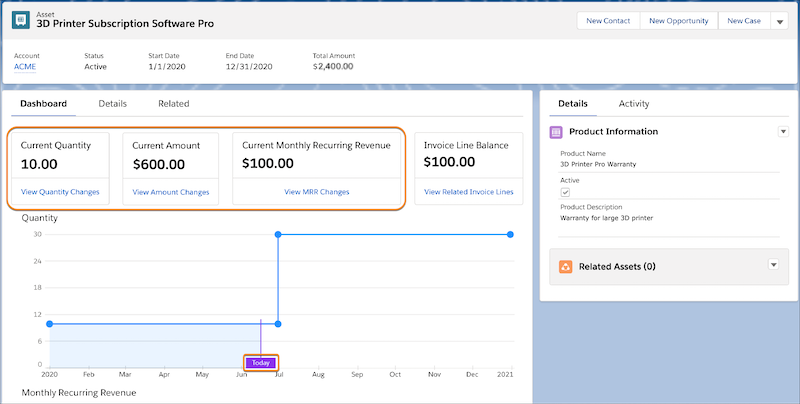The height and width of the screenshot is (404, 800).
Task: Open the Related tab
Action: tap(173, 104)
